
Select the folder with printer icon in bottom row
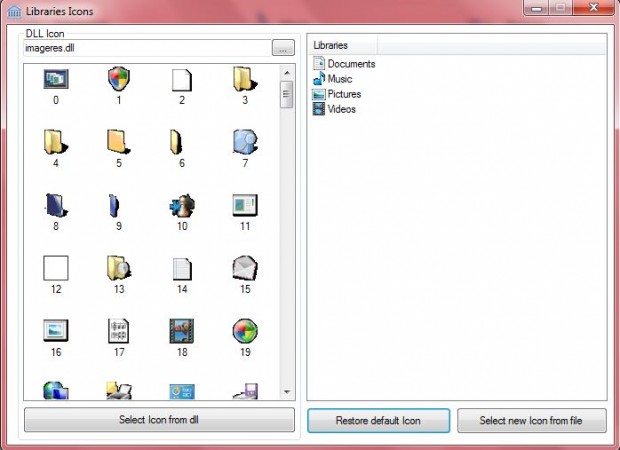pos(119,391)
